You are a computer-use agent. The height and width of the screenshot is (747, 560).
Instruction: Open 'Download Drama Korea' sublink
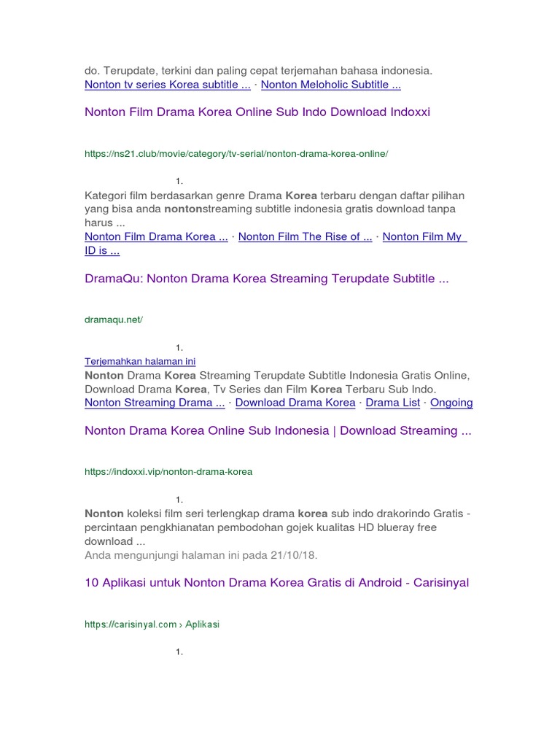tap(295, 403)
